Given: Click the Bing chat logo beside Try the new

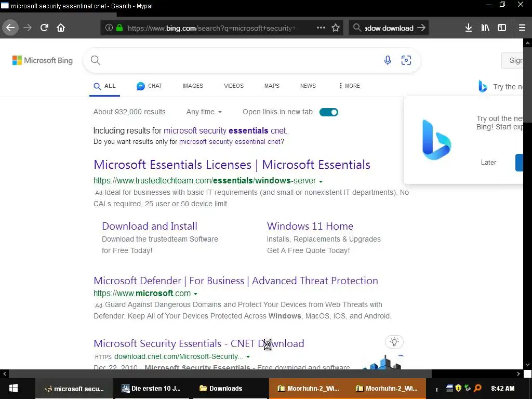Looking at the screenshot, I should (x=483, y=86).
